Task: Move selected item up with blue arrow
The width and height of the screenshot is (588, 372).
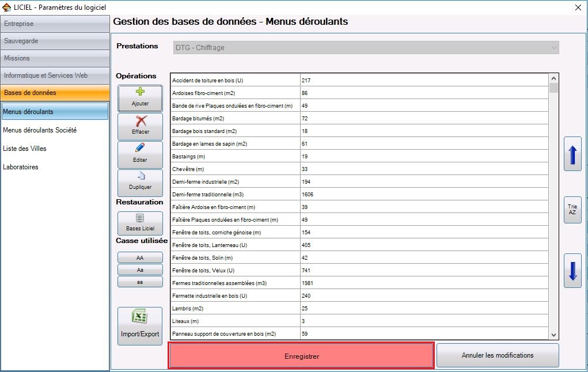Action: click(572, 154)
